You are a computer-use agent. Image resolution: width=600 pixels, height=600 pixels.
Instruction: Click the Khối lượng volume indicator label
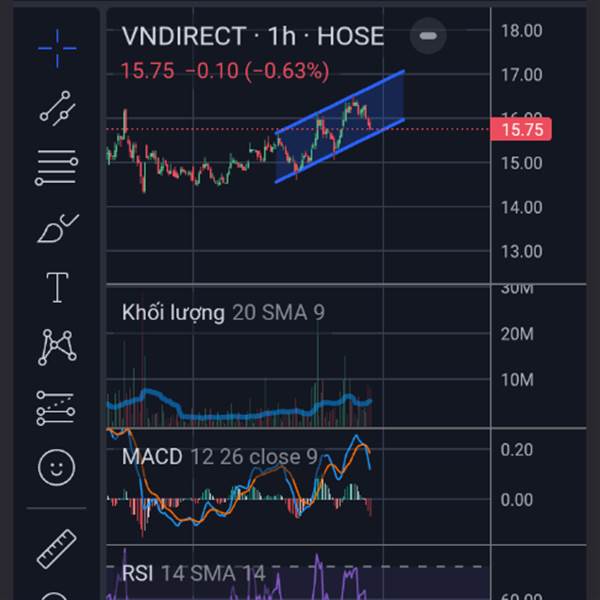tap(223, 312)
